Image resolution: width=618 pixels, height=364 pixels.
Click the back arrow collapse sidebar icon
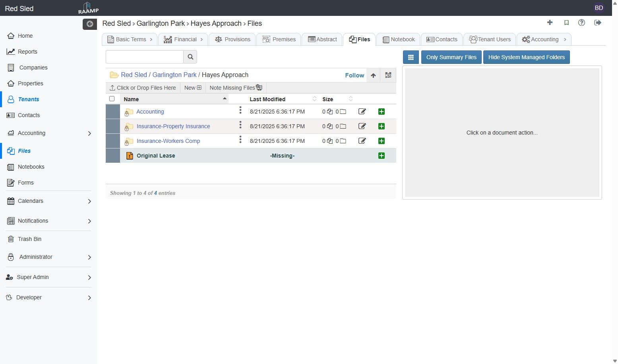(x=90, y=24)
